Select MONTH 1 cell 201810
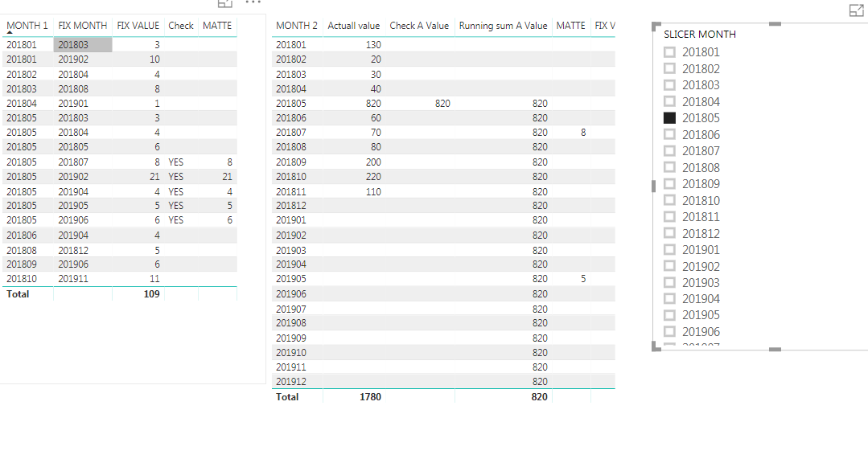The width and height of the screenshot is (868, 459). coord(22,279)
